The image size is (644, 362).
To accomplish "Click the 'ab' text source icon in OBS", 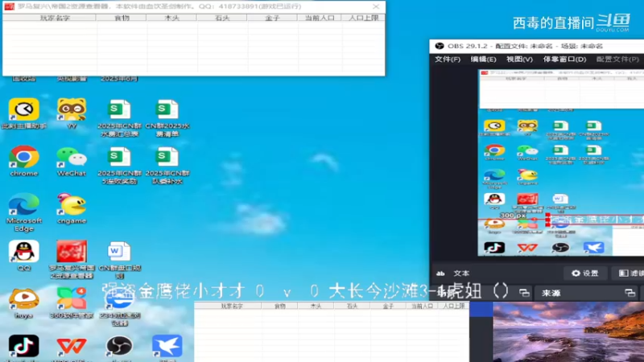I will (440, 274).
